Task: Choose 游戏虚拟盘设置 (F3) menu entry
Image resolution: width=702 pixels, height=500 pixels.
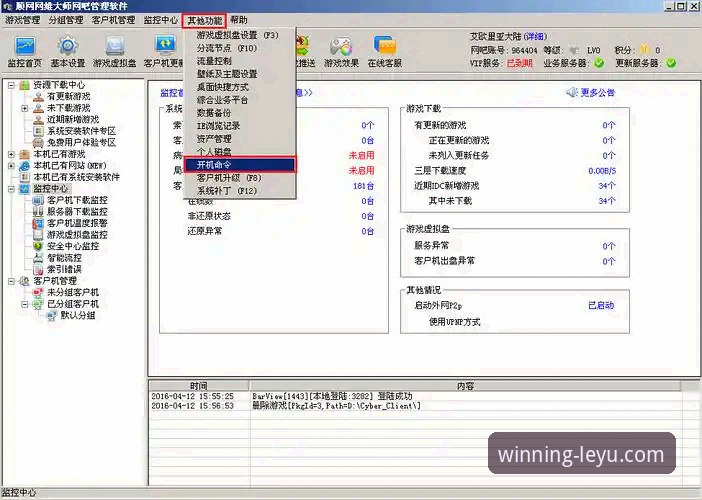Action: point(240,35)
